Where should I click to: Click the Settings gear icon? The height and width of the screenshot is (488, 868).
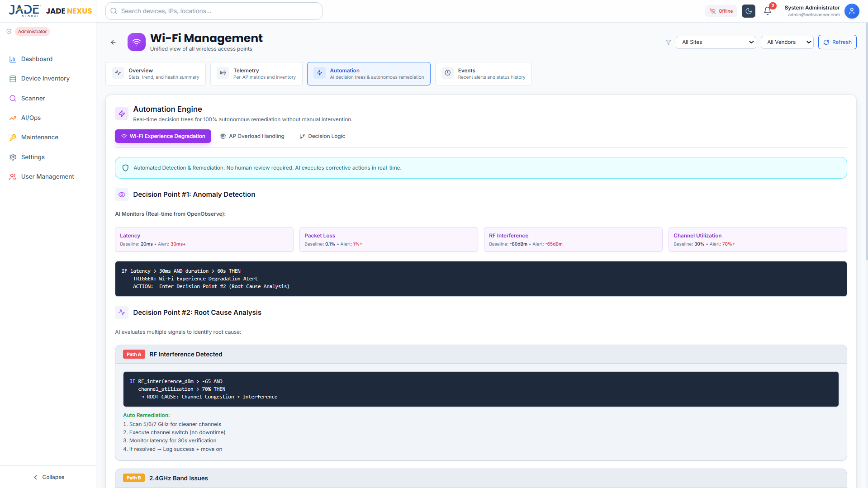13,157
